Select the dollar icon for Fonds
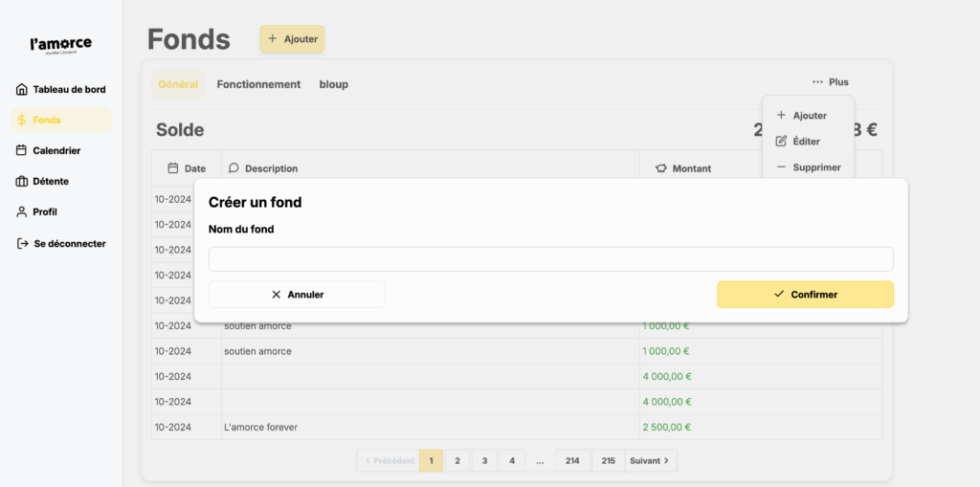The height and width of the screenshot is (487, 980). point(22,121)
